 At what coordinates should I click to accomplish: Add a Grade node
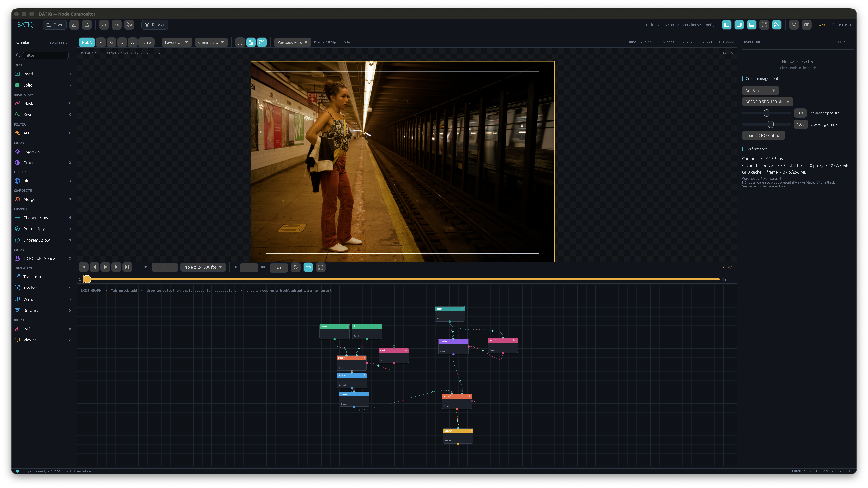pos(42,162)
